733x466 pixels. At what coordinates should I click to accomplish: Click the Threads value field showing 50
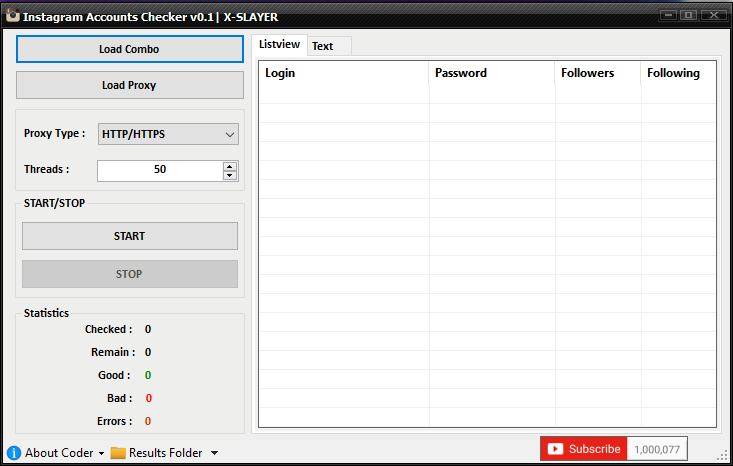(160, 171)
